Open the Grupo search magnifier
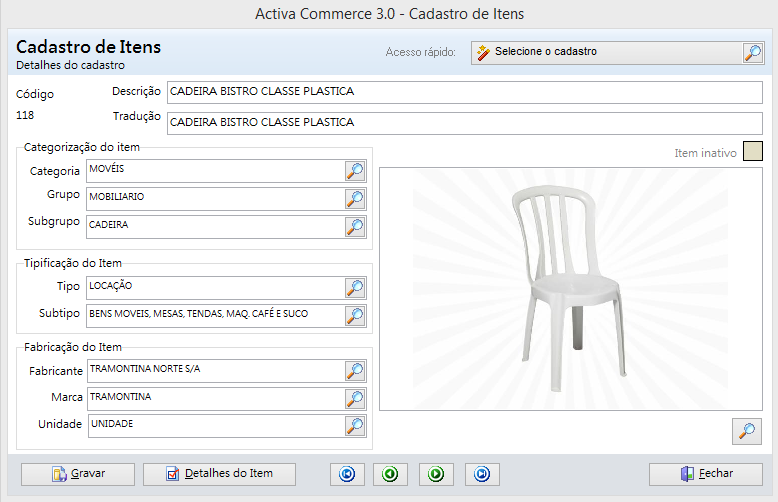The width and height of the screenshot is (778, 502). click(355, 199)
